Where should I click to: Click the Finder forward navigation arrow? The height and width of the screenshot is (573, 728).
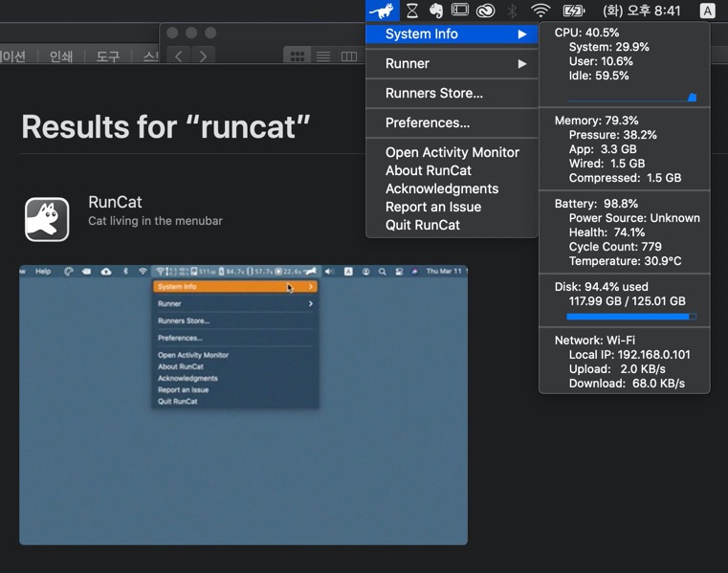tap(203, 56)
